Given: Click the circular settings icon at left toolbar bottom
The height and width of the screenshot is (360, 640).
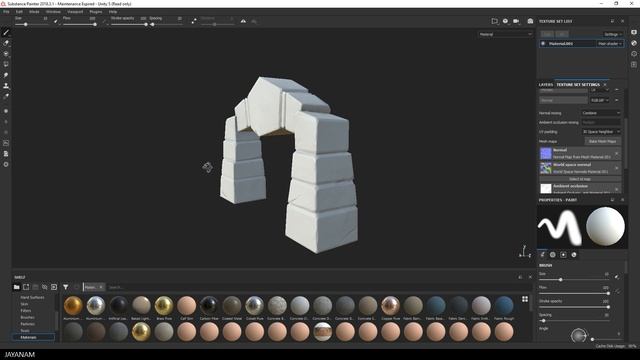Looking at the screenshot, I should click(x=6, y=164).
